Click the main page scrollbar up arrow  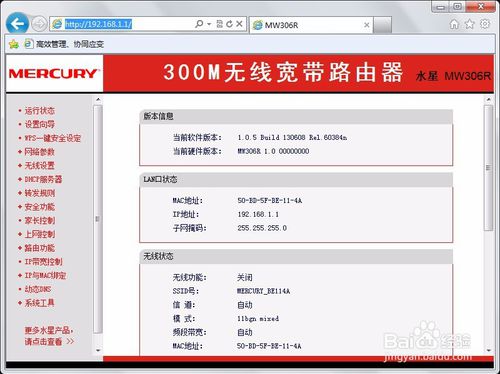click(x=488, y=100)
